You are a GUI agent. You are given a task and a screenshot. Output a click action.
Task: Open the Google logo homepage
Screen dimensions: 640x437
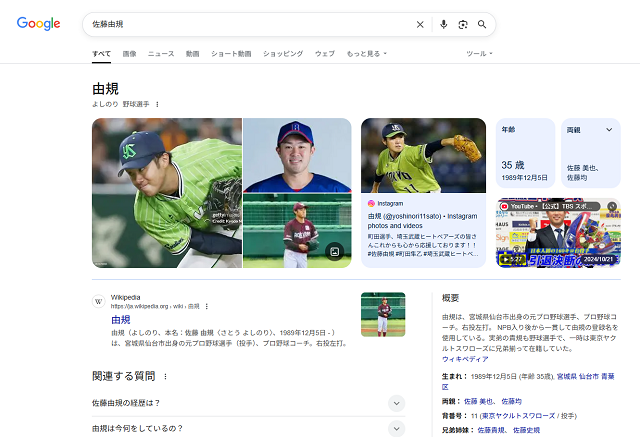[38, 24]
